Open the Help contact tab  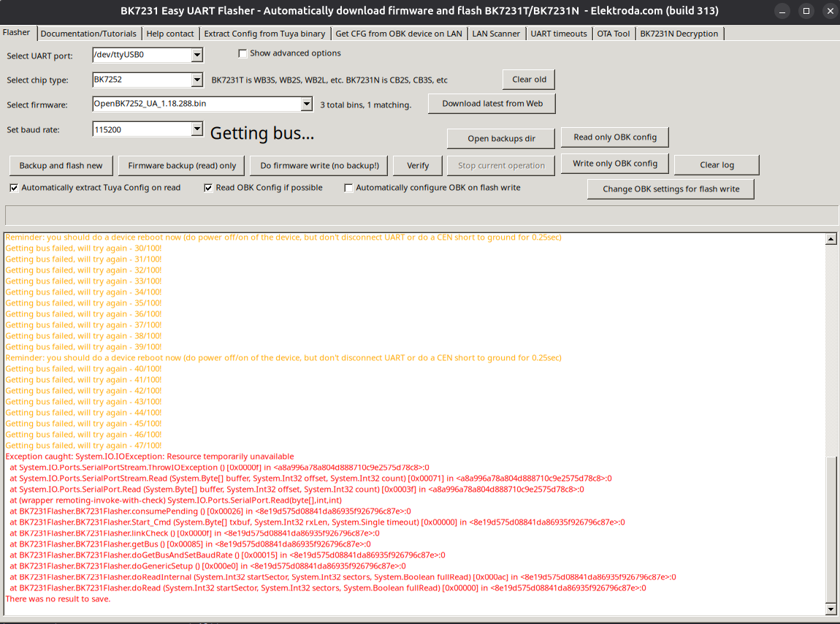169,34
